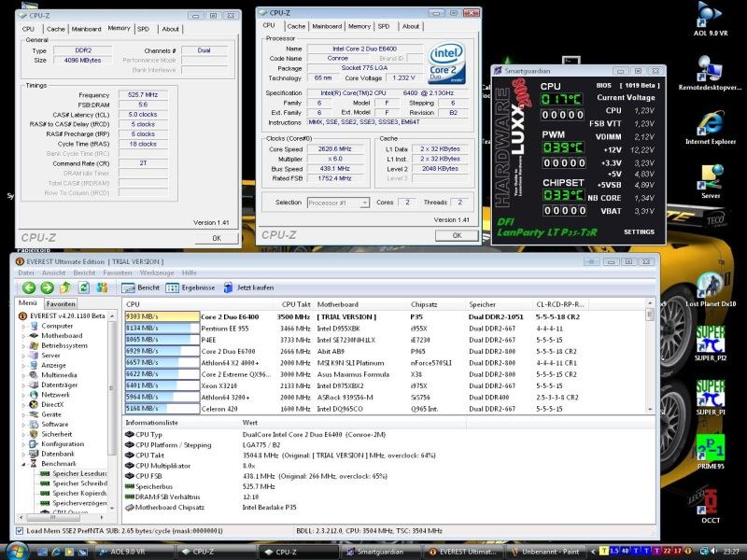Select Anzeige node in EVEREST tree
Image resolution: width=747 pixels, height=560 pixels.
(53, 365)
